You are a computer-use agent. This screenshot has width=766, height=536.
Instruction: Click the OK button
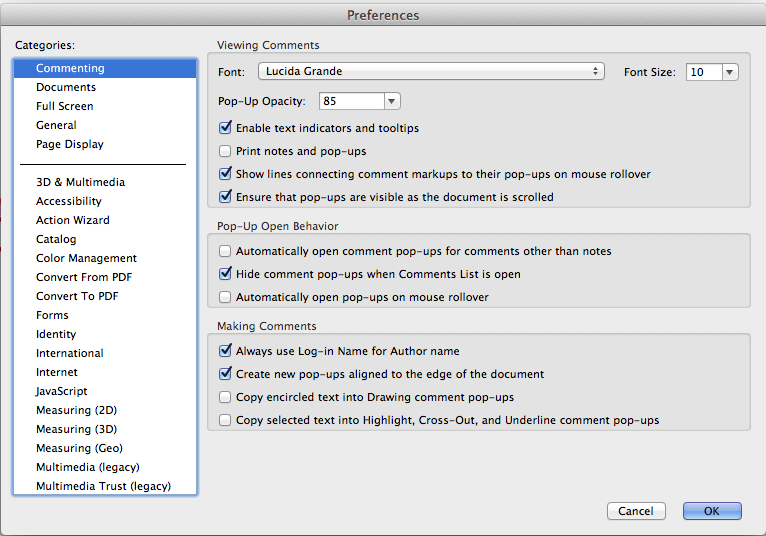click(x=712, y=511)
